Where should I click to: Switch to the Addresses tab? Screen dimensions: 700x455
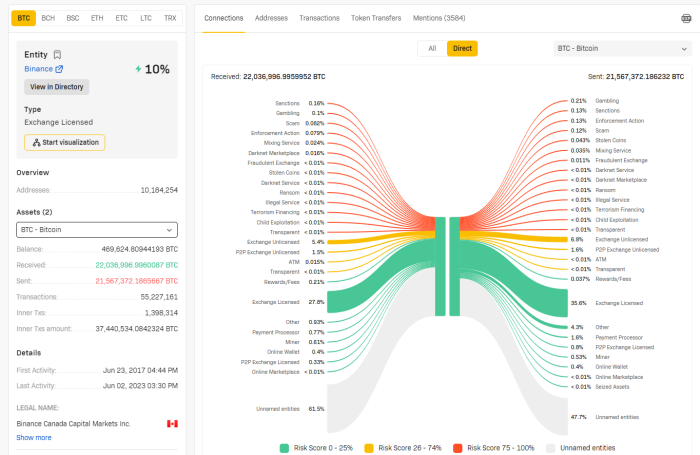(271, 18)
